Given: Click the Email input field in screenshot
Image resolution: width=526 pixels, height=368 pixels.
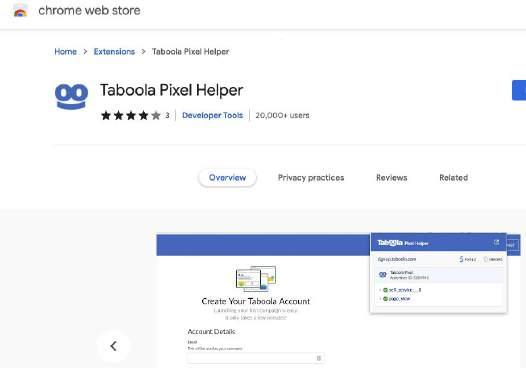Looking at the screenshot, I should pyautogui.click(x=256, y=358).
